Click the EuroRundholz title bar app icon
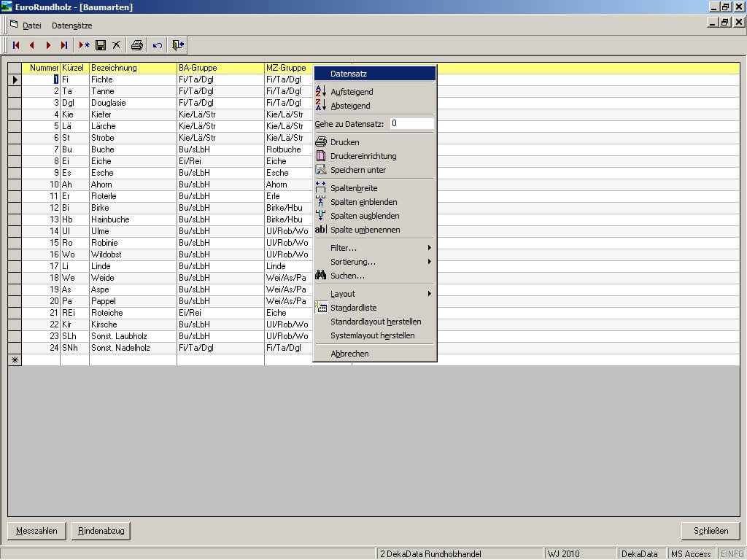747x560 pixels. tap(7, 7)
